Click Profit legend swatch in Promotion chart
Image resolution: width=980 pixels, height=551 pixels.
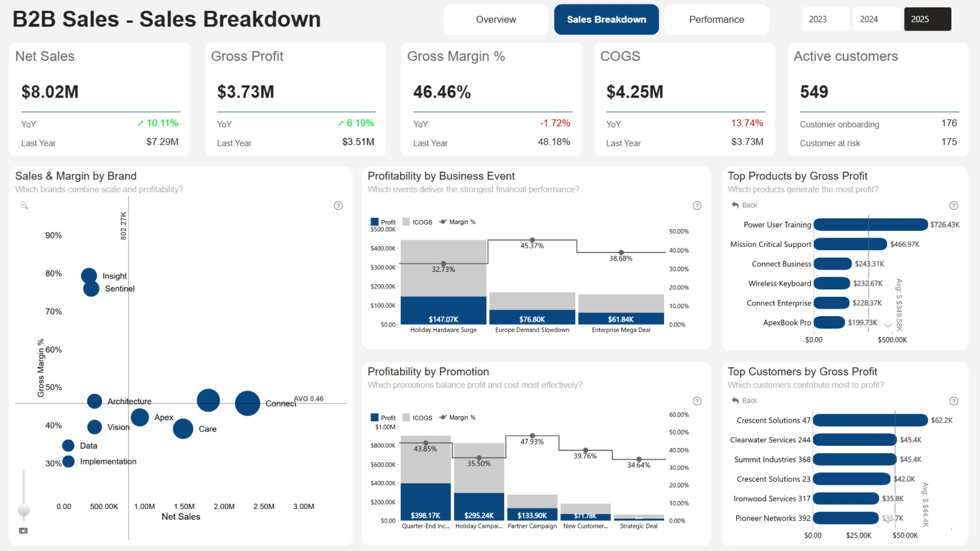click(x=375, y=417)
